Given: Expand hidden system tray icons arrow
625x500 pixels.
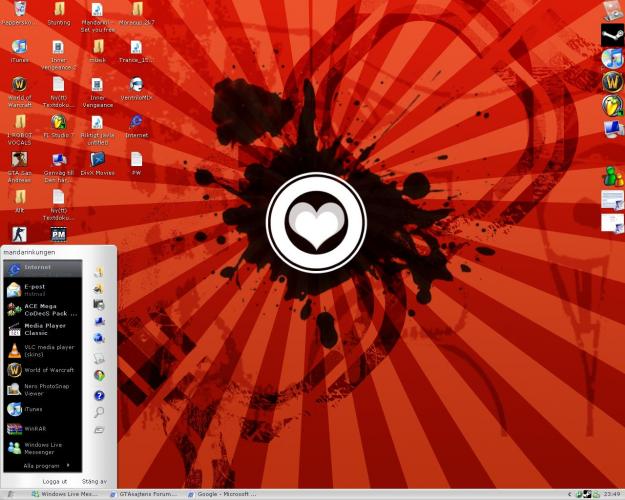Looking at the screenshot, I should 568,493.
